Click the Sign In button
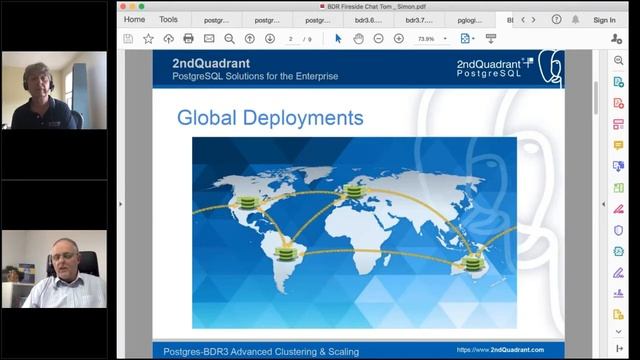 [x=604, y=20]
